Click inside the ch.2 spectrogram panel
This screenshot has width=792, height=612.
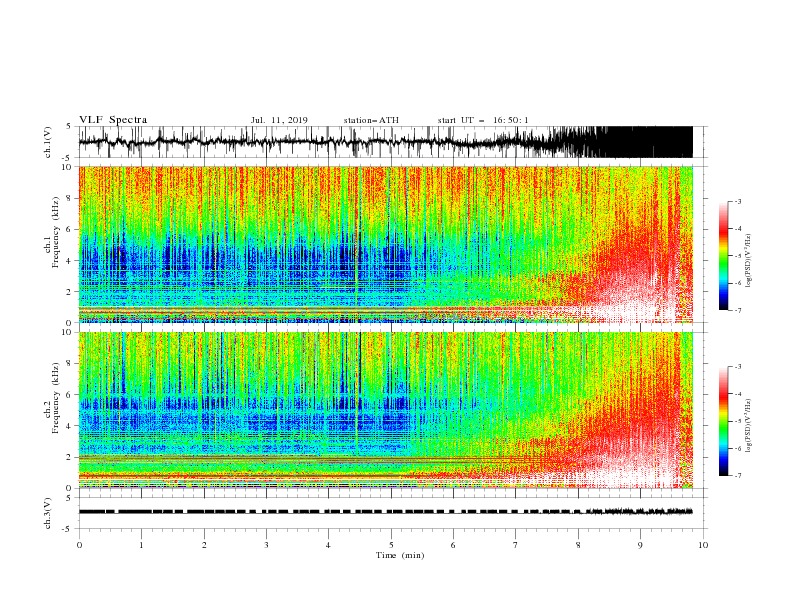pyautogui.click(x=386, y=410)
